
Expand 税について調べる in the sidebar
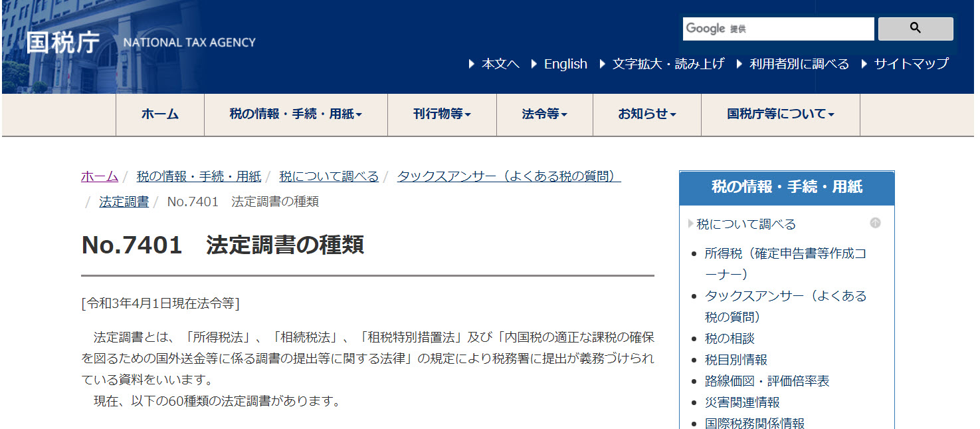(745, 224)
